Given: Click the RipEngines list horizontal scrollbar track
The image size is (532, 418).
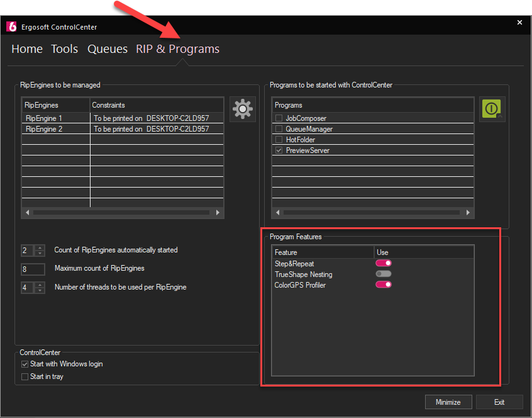Looking at the screenshot, I should (122, 213).
